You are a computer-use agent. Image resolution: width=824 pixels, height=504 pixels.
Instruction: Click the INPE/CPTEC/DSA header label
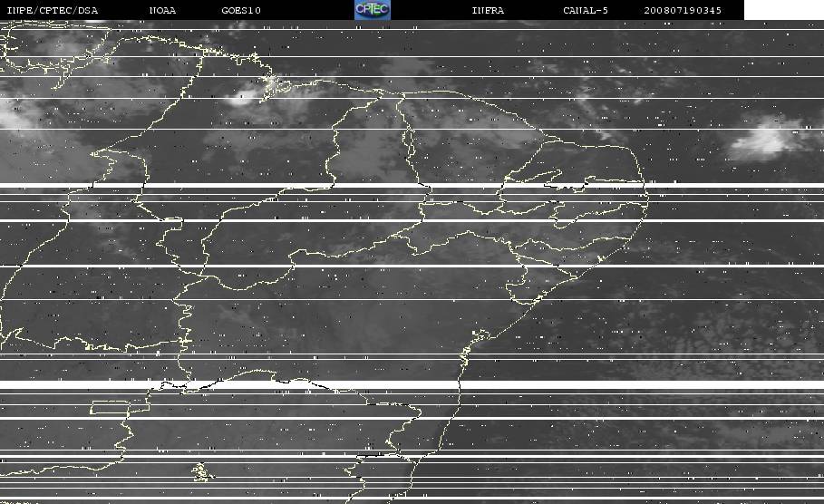(x=52, y=11)
